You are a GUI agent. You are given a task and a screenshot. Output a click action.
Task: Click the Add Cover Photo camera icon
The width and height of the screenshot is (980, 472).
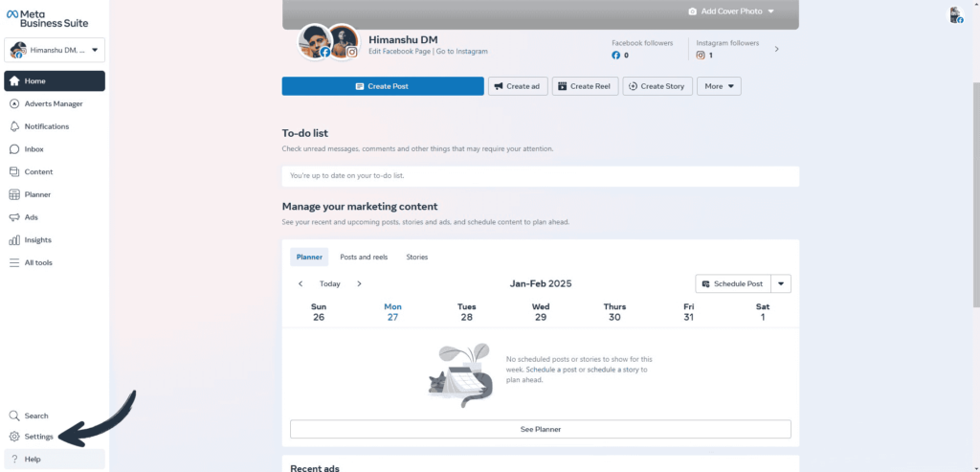pos(693,11)
